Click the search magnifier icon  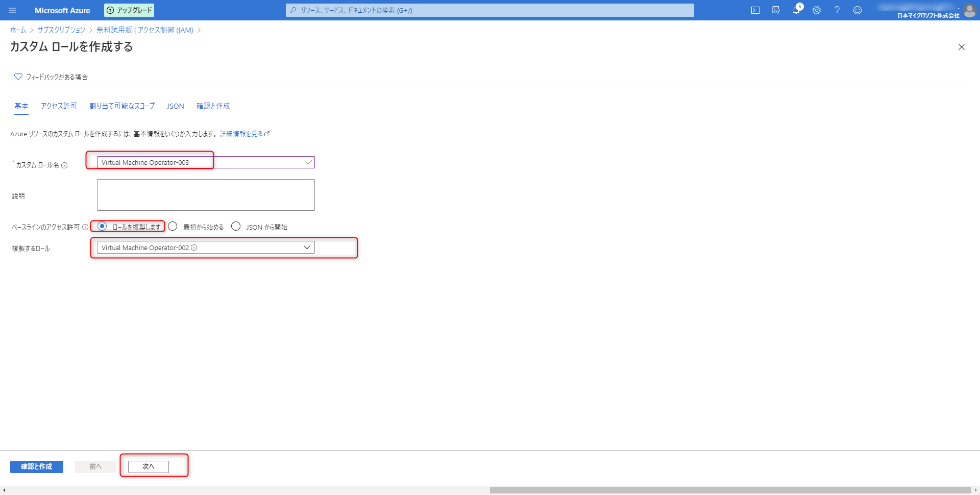293,10
